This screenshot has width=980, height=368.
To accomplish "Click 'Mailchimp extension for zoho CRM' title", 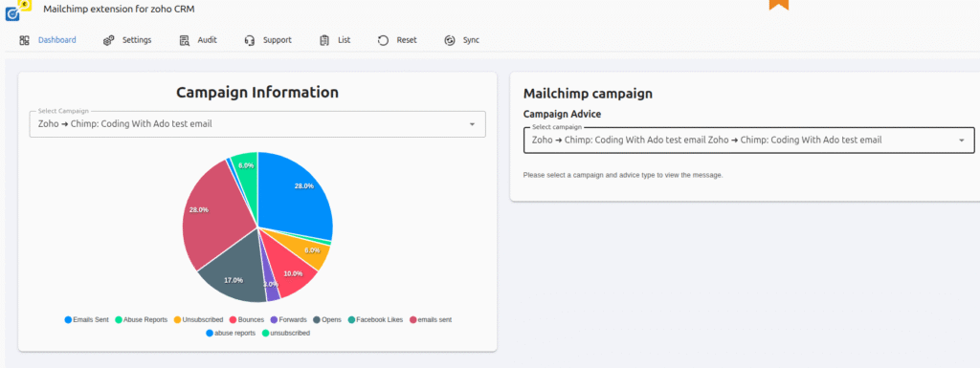I will click(119, 9).
